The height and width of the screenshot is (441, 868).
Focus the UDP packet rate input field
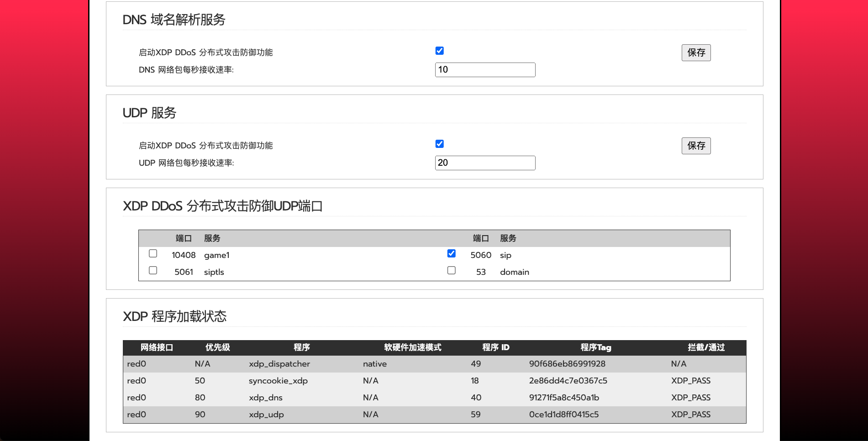click(x=485, y=163)
